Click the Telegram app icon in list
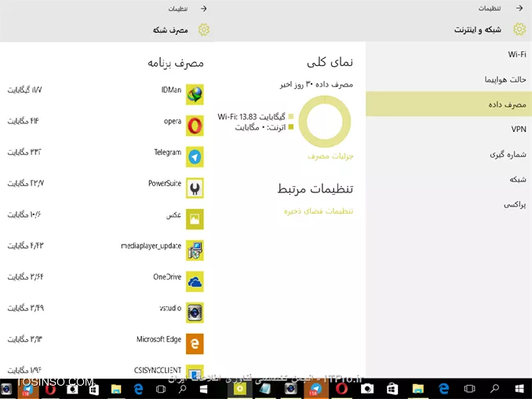The width and height of the screenshot is (532, 399). (x=195, y=157)
